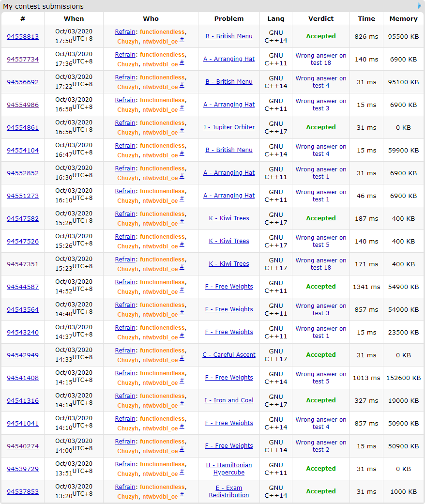This screenshot has height=504, width=425.
Task: Click the # icon in submission 94544587 row
Action: pos(182,290)
